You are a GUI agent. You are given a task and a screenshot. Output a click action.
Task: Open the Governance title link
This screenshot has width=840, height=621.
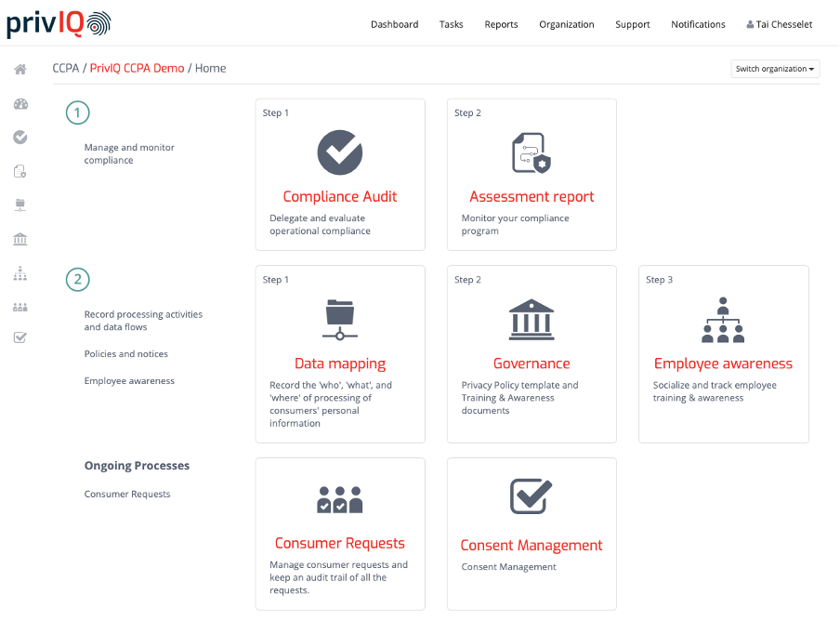[x=532, y=363]
